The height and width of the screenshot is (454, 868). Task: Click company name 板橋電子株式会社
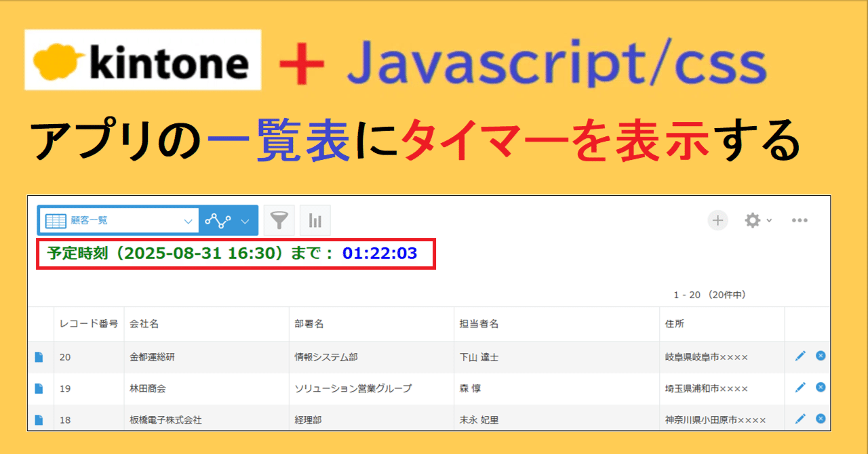point(165,419)
